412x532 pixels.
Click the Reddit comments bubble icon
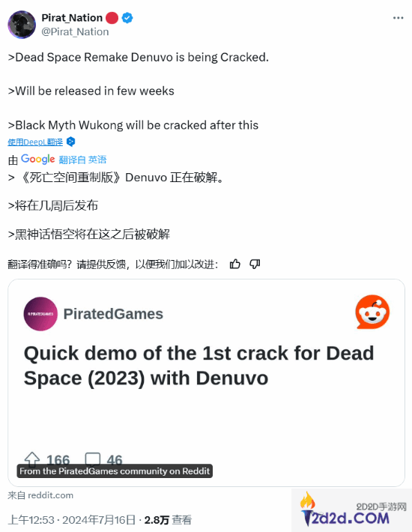93,459
